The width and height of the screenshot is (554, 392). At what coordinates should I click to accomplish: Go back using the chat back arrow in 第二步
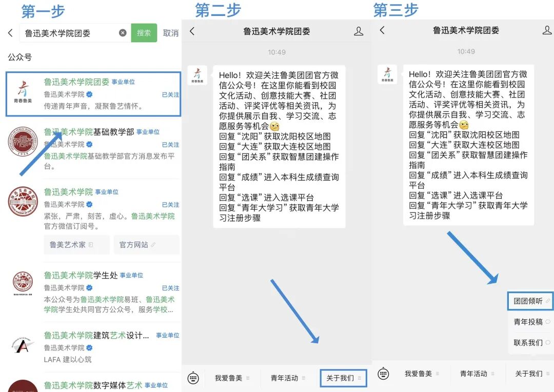[x=192, y=30]
